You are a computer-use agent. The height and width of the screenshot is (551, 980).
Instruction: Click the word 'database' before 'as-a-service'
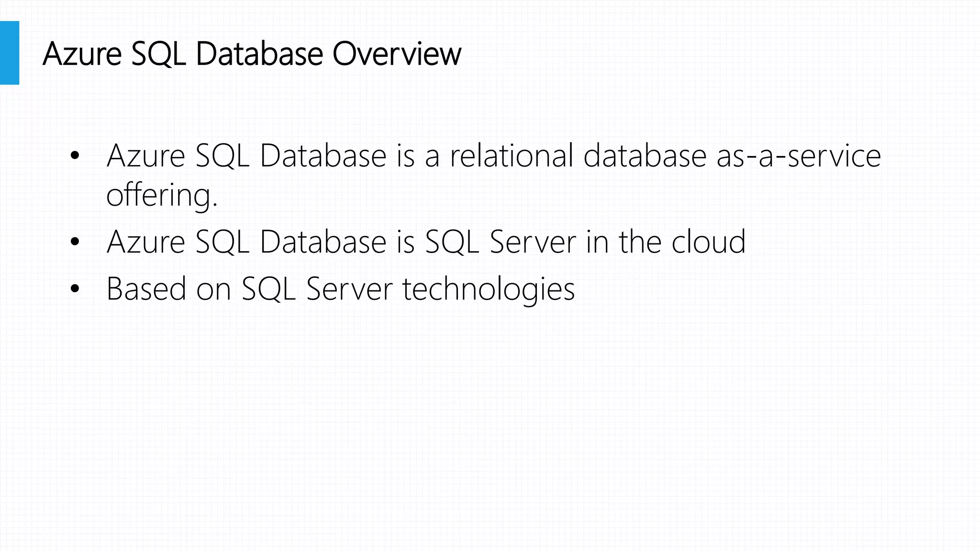[645, 155]
